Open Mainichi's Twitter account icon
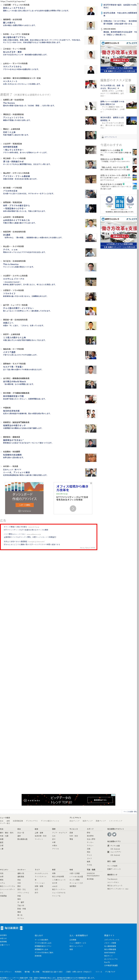The width and height of the screenshot is (139, 980). click(x=114, y=834)
